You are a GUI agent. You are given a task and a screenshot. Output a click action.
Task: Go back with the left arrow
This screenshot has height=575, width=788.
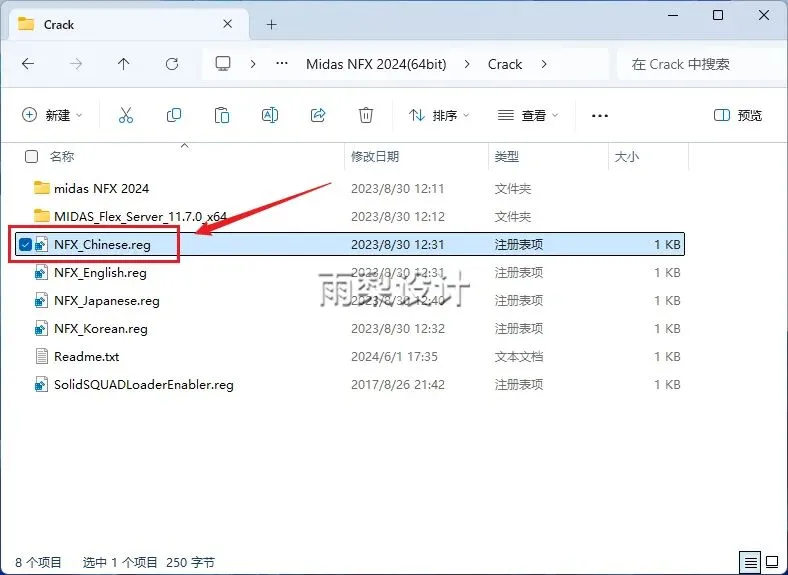pyautogui.click(x=28, y=64)
